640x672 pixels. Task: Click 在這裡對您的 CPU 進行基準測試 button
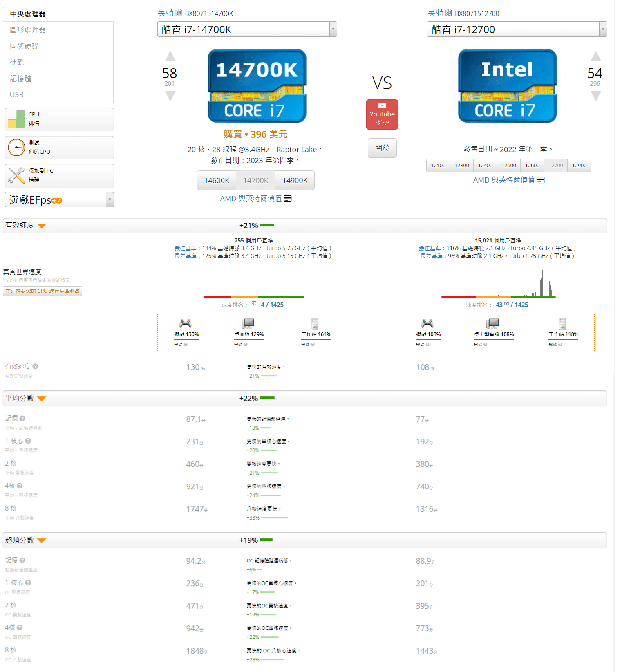coord(43,291)
